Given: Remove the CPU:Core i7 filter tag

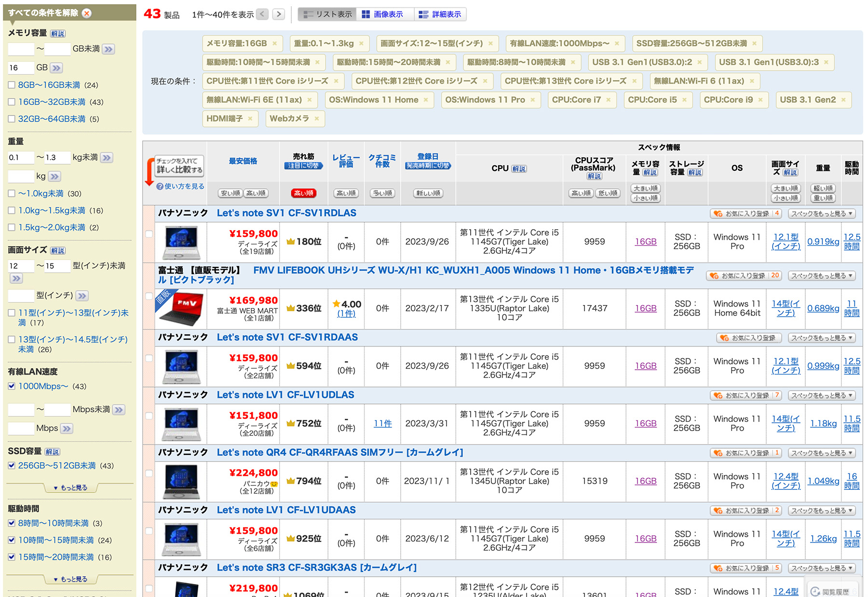Looking at the screenshot, I should pos(609,100).
